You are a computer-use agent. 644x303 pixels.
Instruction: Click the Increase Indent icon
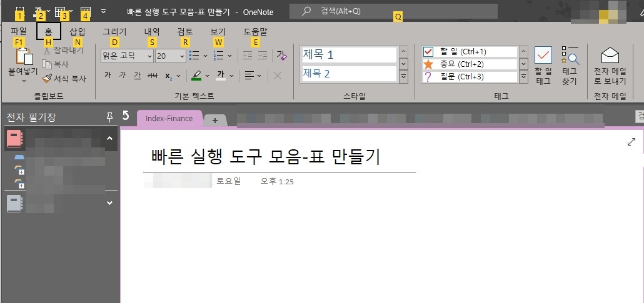pyautogui.click(x=263, y=56)
